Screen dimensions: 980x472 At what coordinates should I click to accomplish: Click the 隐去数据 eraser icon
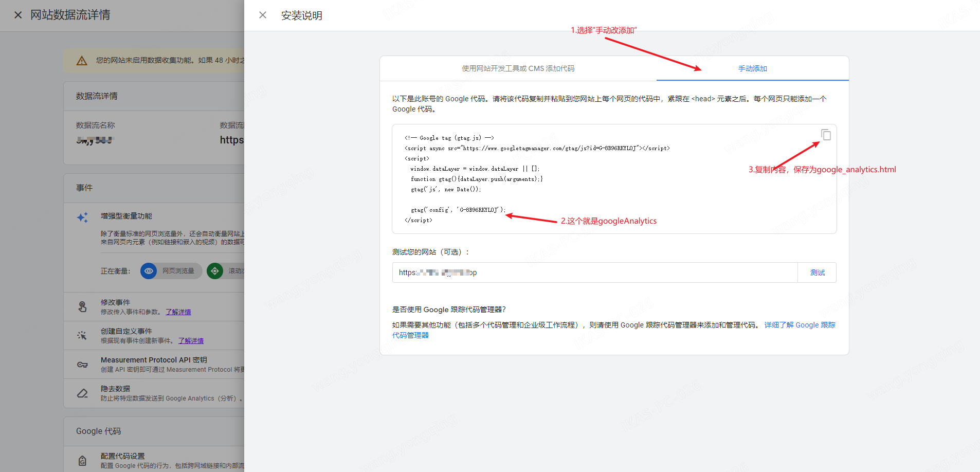coord(82,393)
